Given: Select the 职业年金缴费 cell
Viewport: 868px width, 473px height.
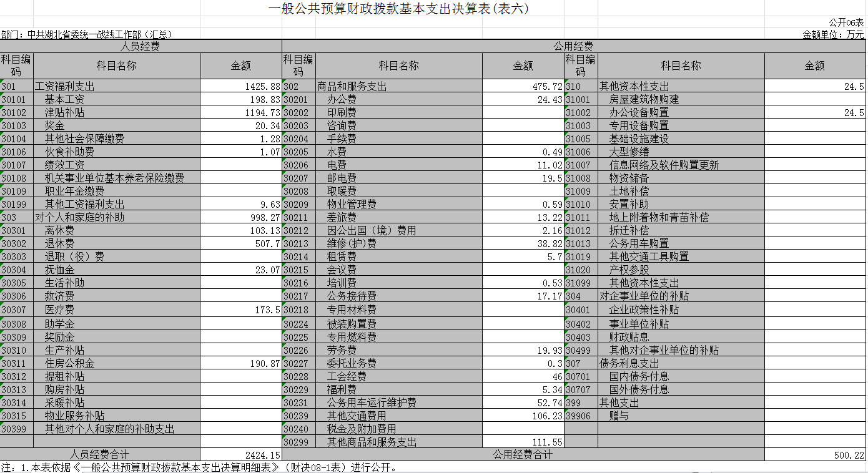Looking at the screenshot, I should pos(117,191).
